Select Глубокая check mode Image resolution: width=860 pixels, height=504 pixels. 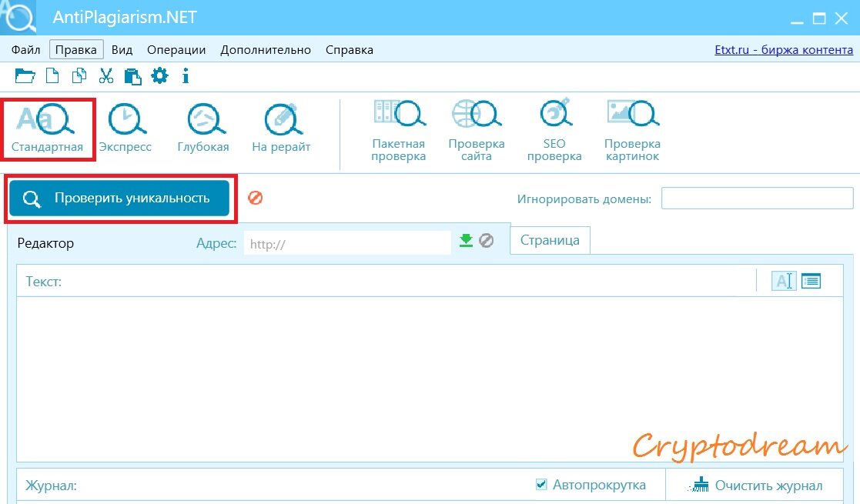[x=203, y=129]
